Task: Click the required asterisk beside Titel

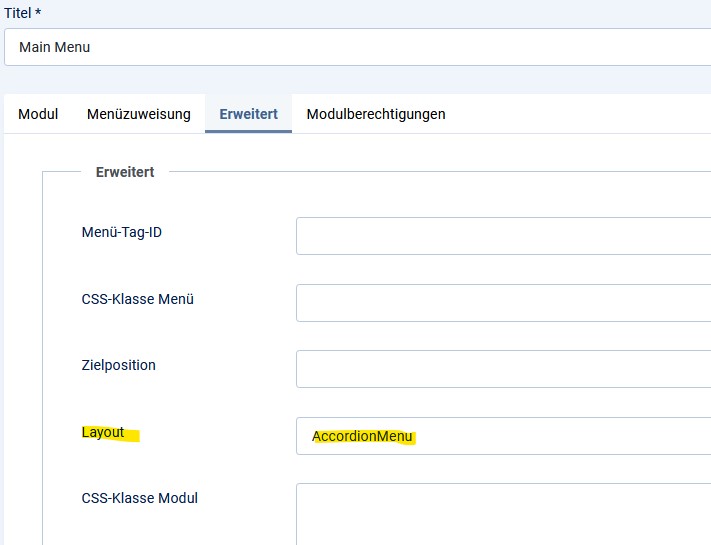Action: (x=38, y=11)
